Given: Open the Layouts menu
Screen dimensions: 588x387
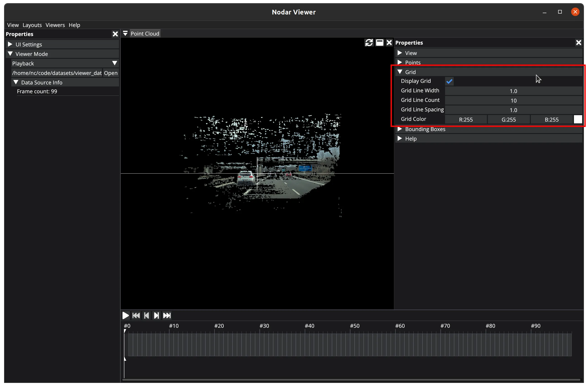Looking at the screenshot, I should (32, 25).
